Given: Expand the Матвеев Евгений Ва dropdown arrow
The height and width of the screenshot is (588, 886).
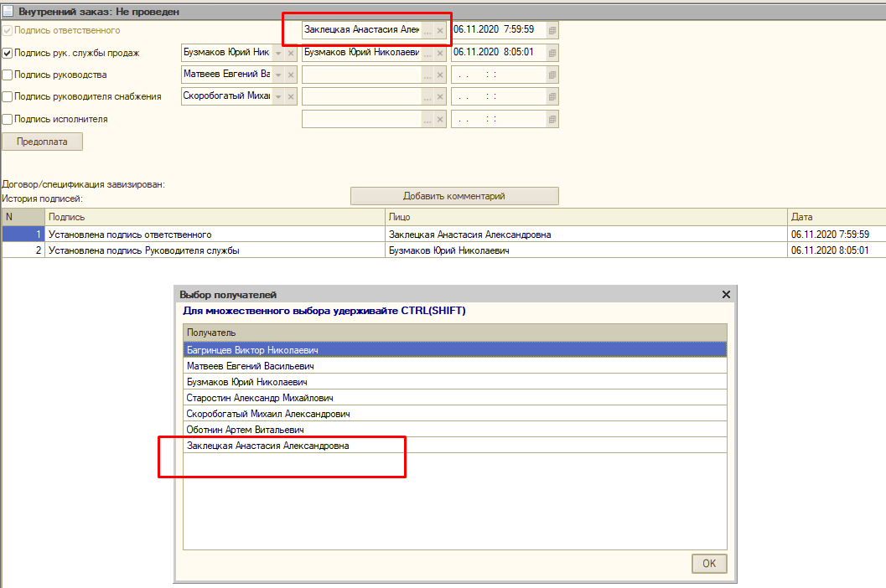Looking at the screenshot, I should (x=278, y=75).
